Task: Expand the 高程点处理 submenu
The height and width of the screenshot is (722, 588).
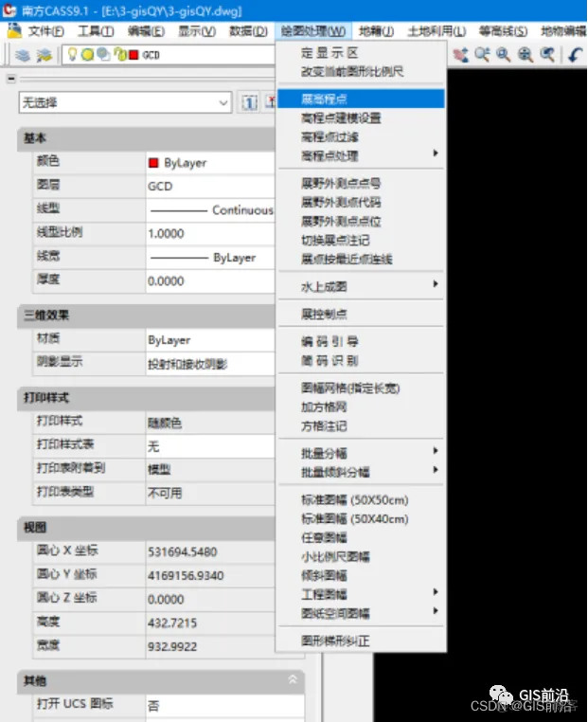Action: pyautogui.click(x=361, y=155)
